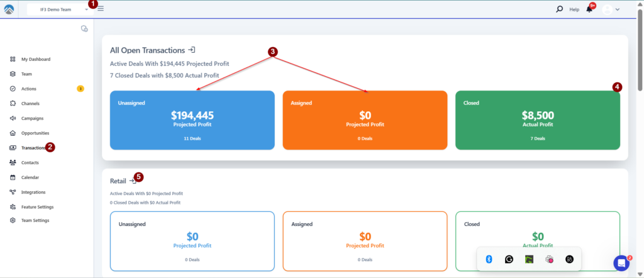Click the user avatar icon
This screenshot has width=644, height=278.
pos(607,9)
